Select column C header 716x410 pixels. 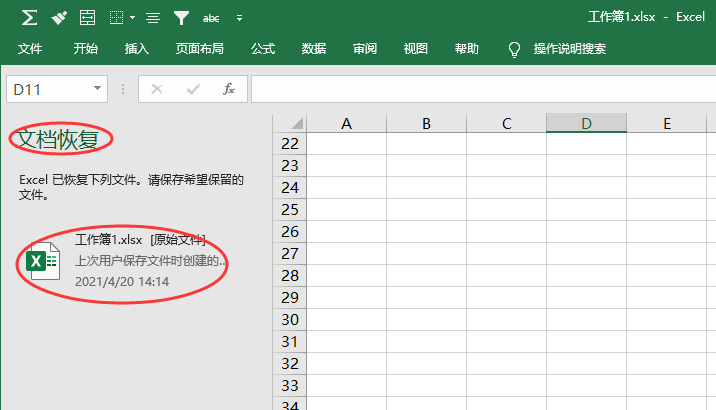(x=506, y=123)
